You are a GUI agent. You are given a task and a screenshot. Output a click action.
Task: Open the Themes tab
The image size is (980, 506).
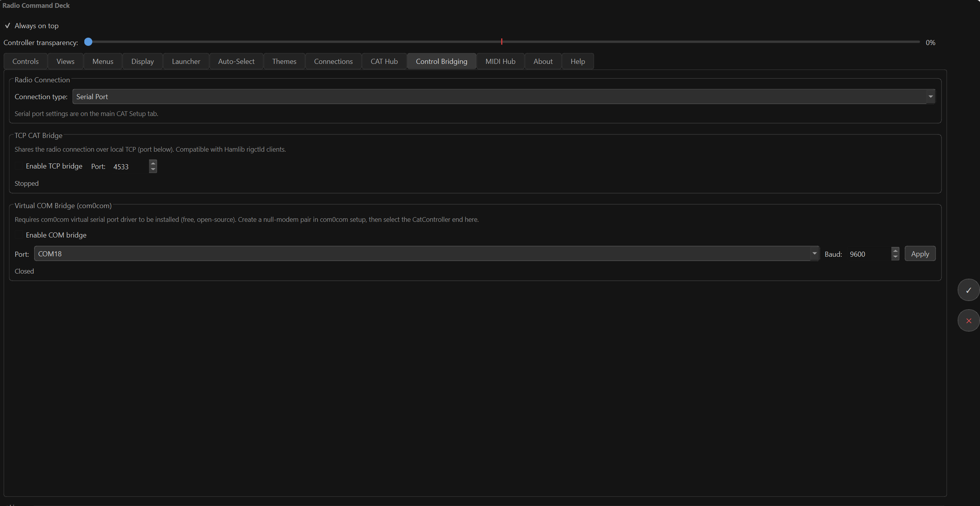click(x=284, y=62)
